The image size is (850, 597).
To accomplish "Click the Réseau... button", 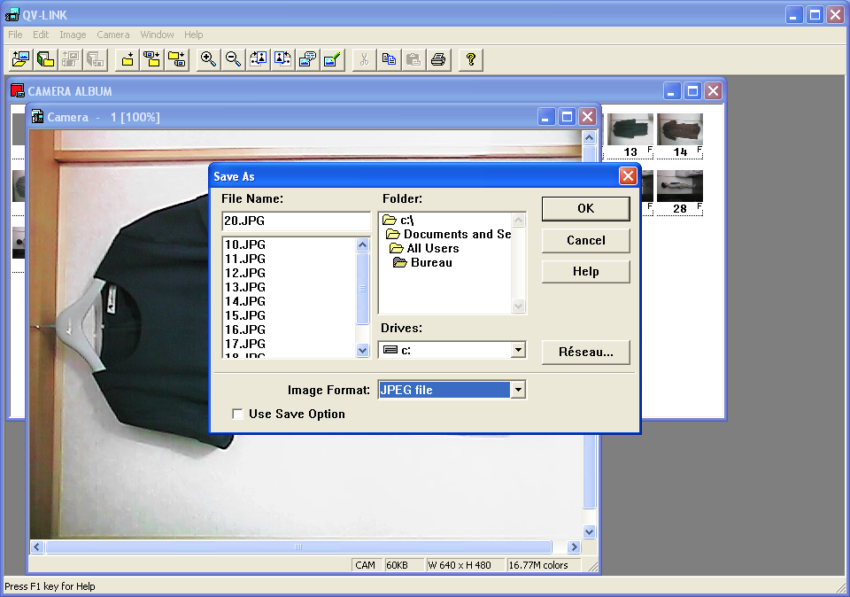I will coord(585,352).
